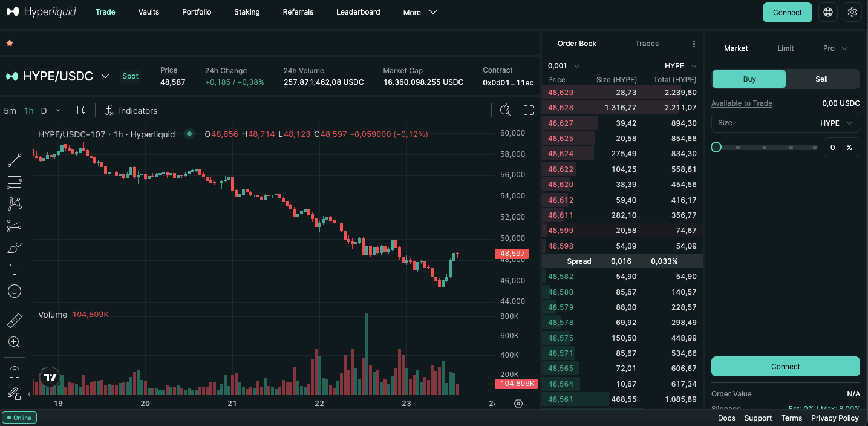
Task: Select the ruler measure tool
Action: pos(15,320)
